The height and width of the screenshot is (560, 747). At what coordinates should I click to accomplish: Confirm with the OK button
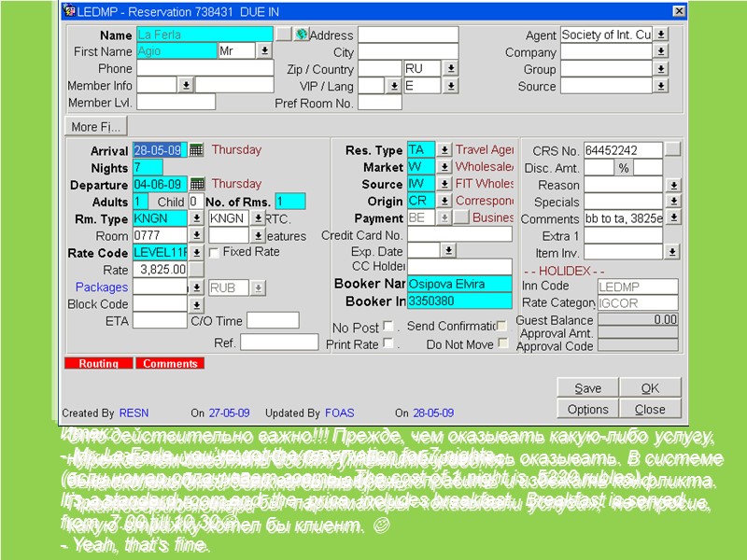coord(650,388)
